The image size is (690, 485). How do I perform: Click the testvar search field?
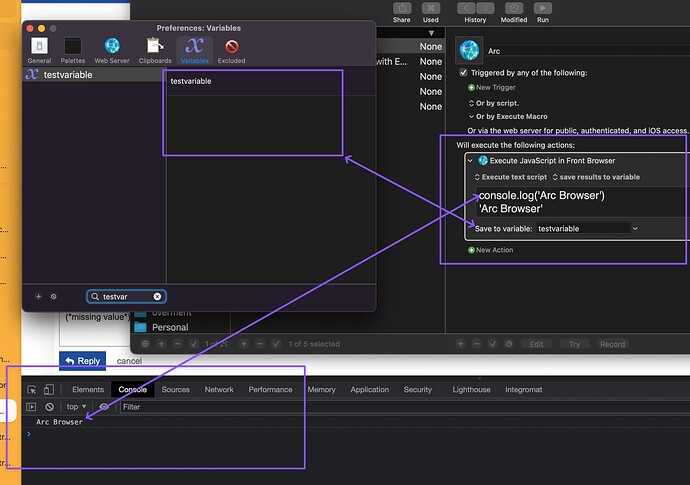126,297
